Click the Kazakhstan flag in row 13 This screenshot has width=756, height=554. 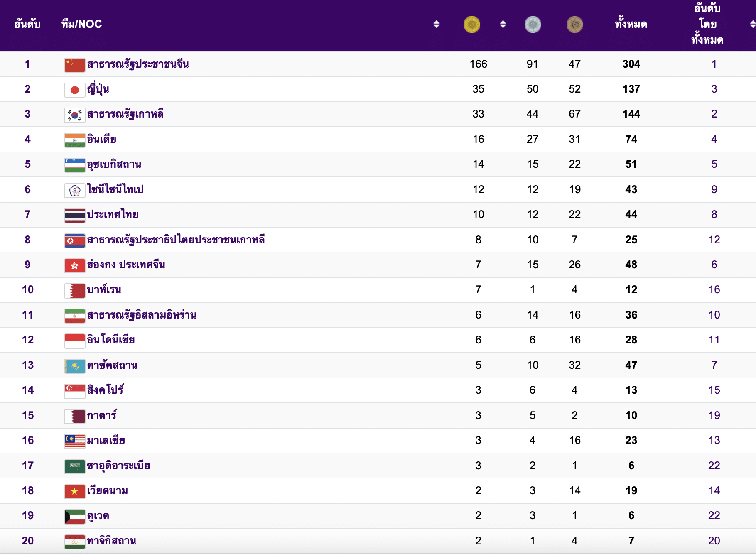[74, 366]
